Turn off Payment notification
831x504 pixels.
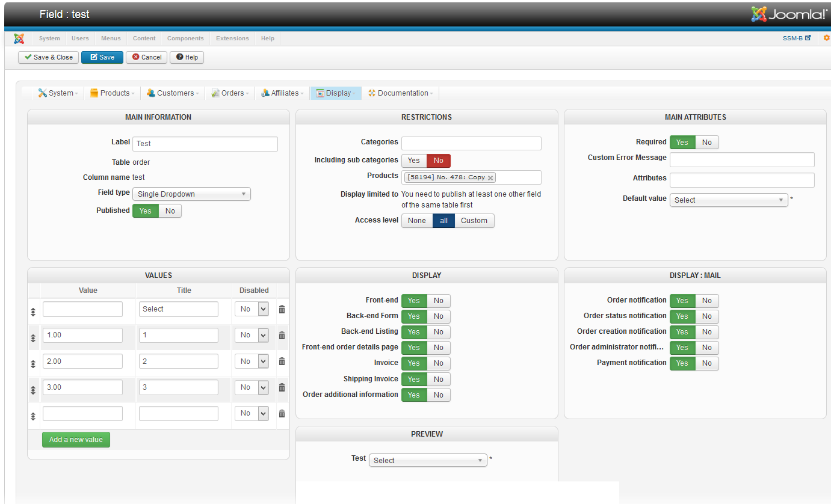click(x=707, y=363)
